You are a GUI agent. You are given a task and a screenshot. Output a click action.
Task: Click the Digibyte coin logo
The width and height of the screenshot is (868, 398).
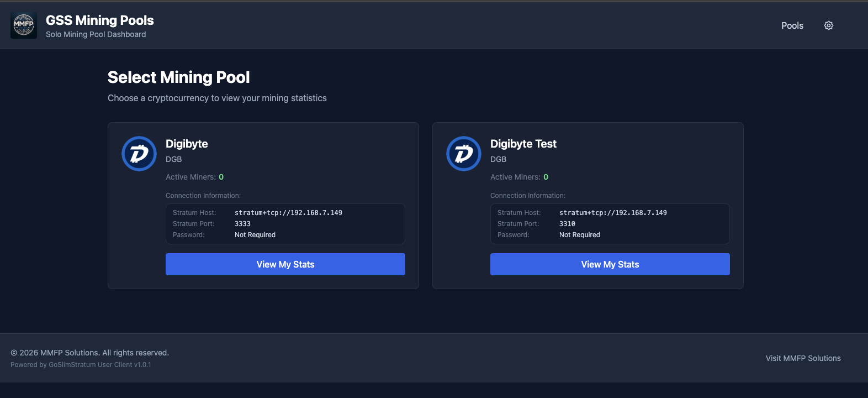139,154
